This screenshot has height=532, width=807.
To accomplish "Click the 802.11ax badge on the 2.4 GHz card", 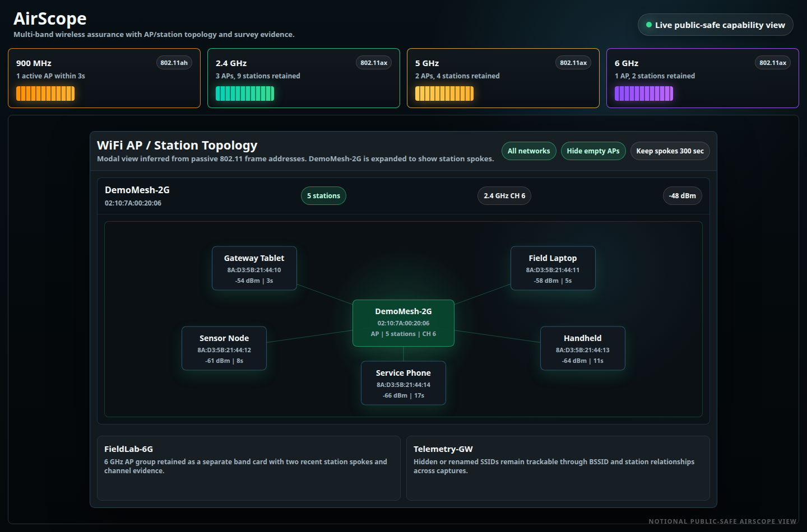I will point(374,63).
